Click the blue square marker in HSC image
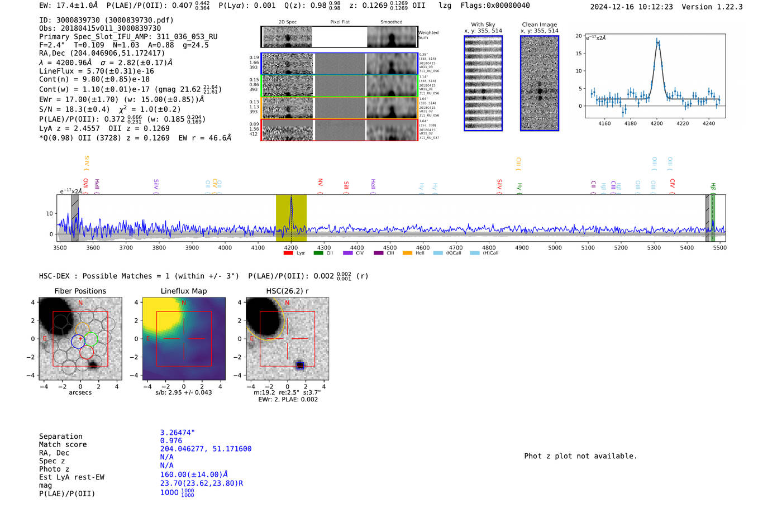The width and height of the screenshot is (782, 532). point(300,366)
